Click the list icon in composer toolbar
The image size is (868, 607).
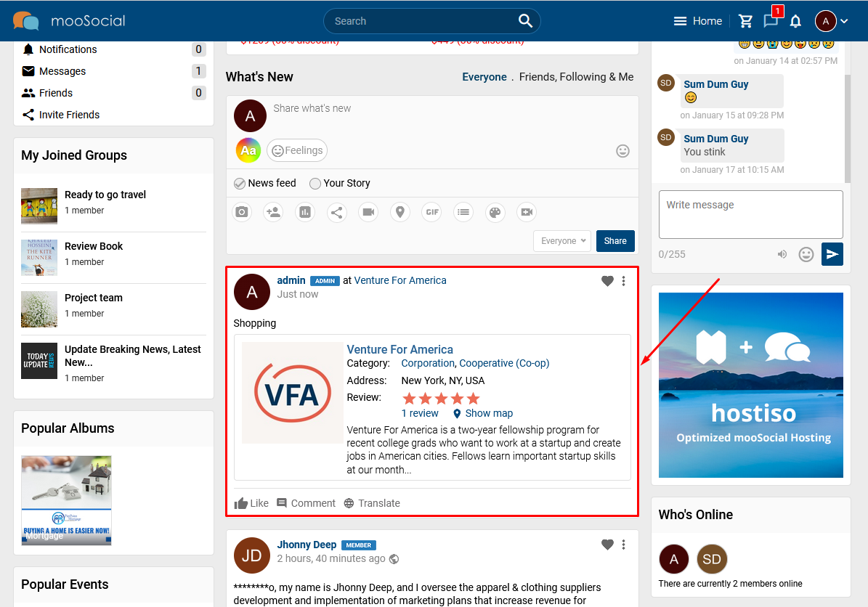(x=463, y=212)
